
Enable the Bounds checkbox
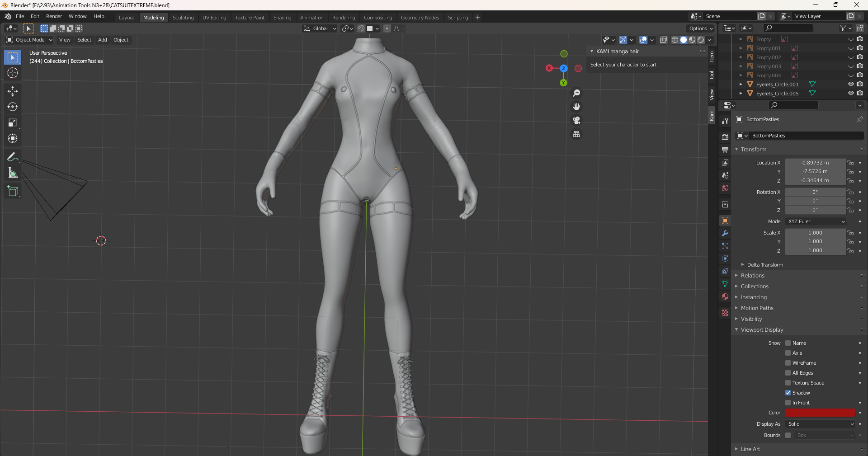[x=788, y=435]
